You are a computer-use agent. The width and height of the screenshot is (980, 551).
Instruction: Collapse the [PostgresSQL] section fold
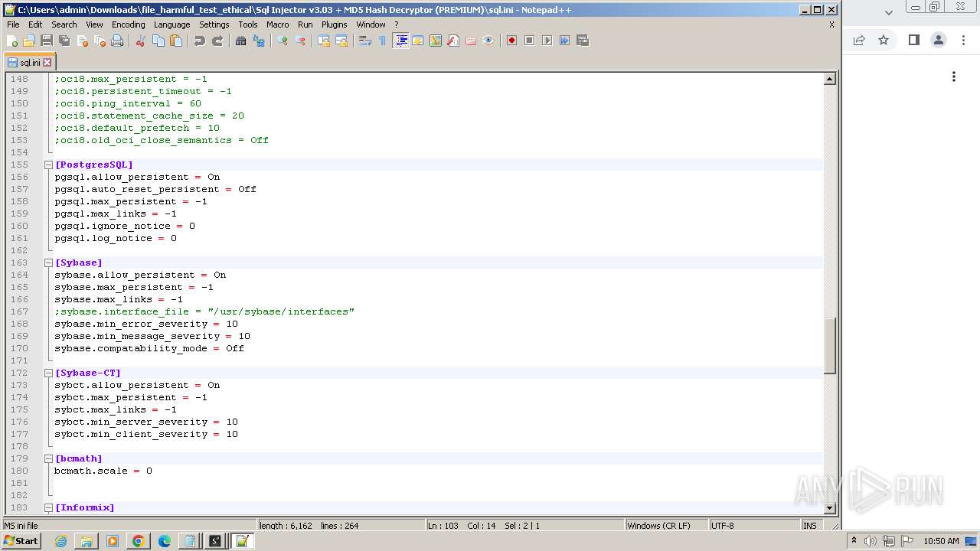click(x=48, y=165)
